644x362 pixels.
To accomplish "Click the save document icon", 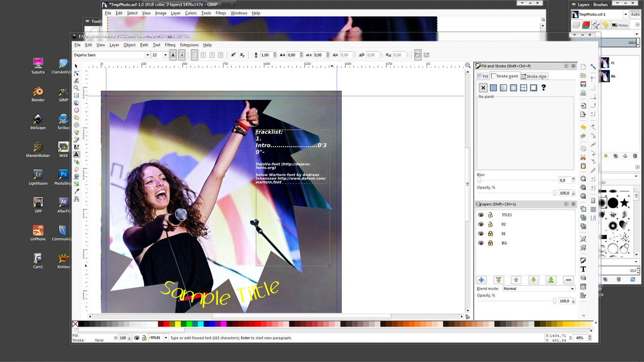I will [x=583, y=84].
